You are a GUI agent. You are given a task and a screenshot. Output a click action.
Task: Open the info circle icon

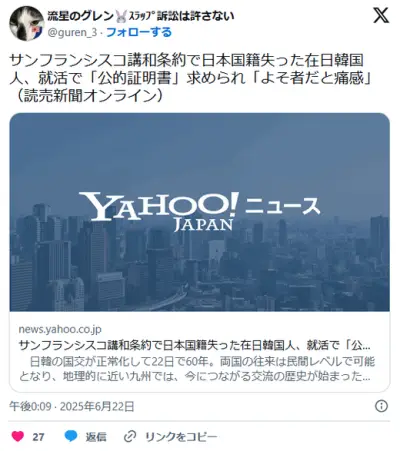(381, 406)
